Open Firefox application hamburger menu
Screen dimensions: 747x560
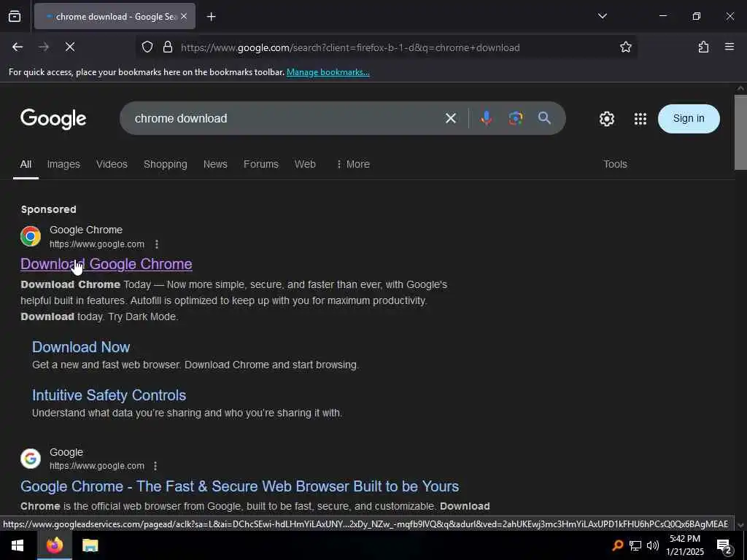click(x=729, y=47)
